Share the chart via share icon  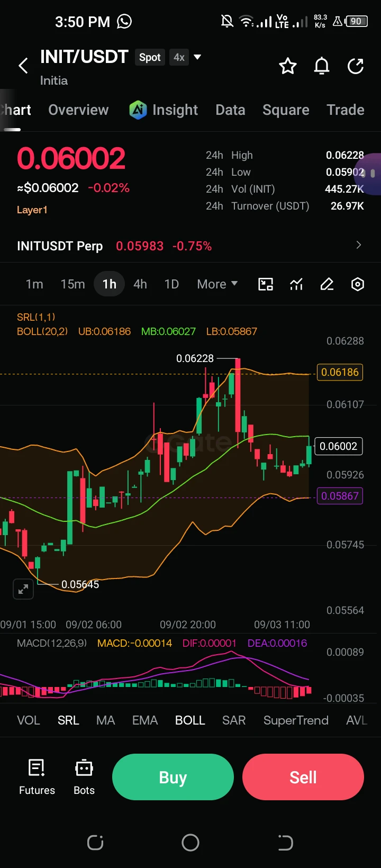356,66
